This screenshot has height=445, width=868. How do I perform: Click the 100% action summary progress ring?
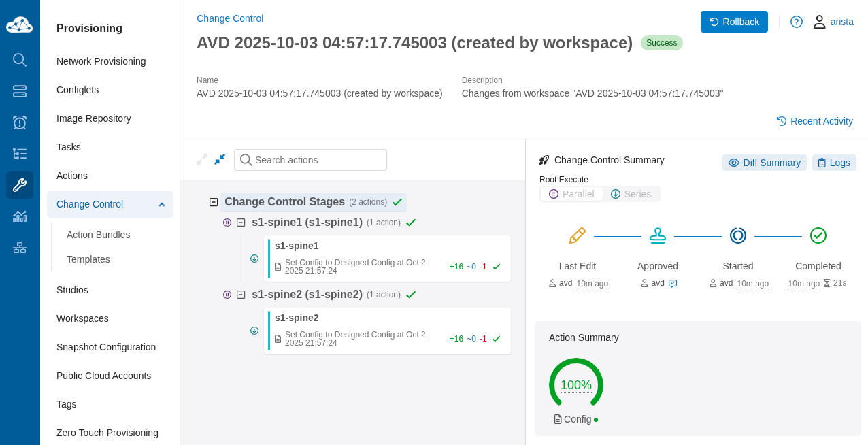point(575,385)
